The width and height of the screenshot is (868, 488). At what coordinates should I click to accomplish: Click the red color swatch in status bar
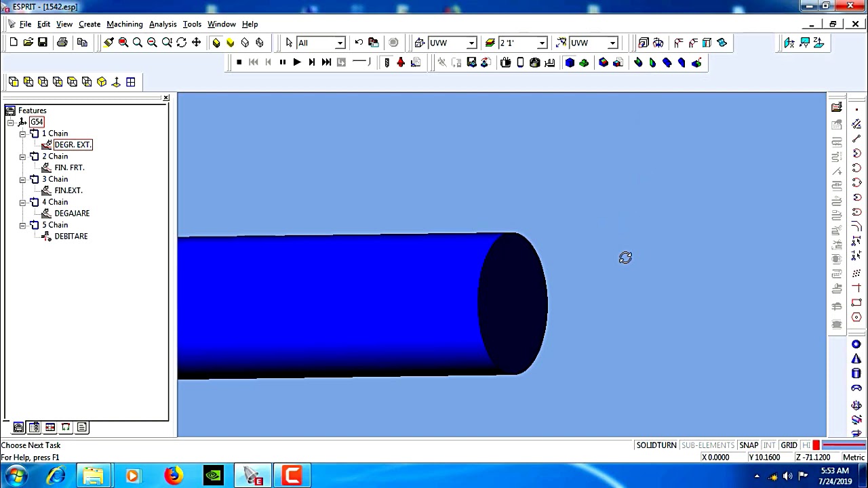pos(816,445)
